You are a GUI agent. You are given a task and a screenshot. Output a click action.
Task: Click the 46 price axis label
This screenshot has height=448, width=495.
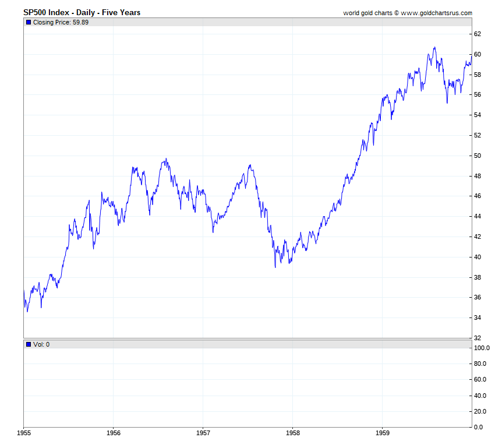tap(478, 196)
